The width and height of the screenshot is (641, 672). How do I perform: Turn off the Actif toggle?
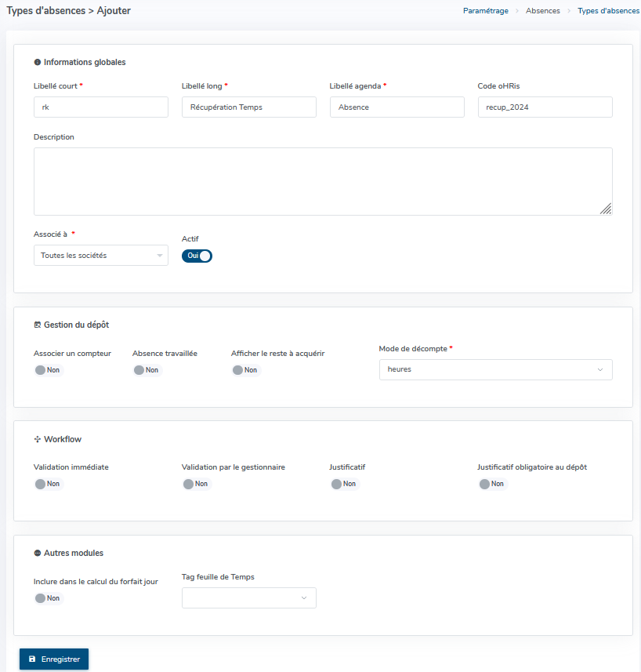coord(197,256)
